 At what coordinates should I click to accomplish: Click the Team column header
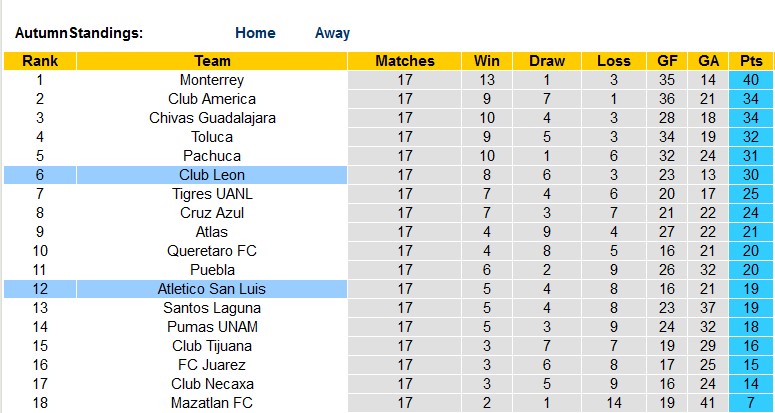coord(212,61)
